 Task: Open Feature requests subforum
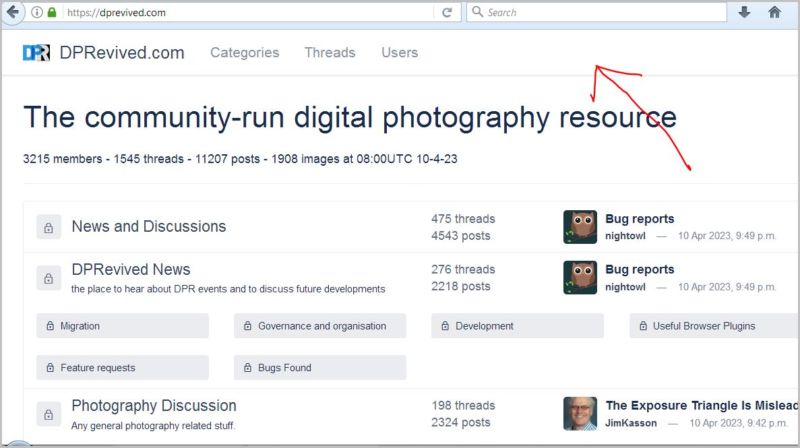click(122, 368)
